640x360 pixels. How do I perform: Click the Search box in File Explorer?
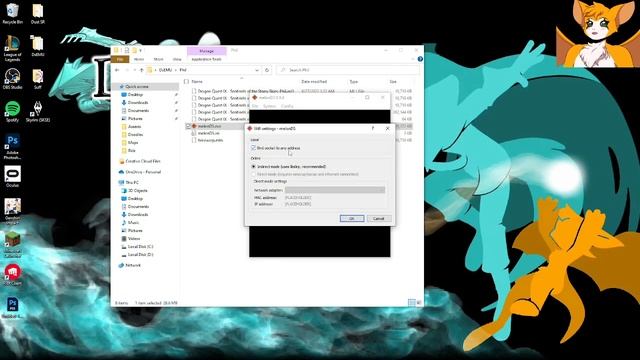pos(348,70)
